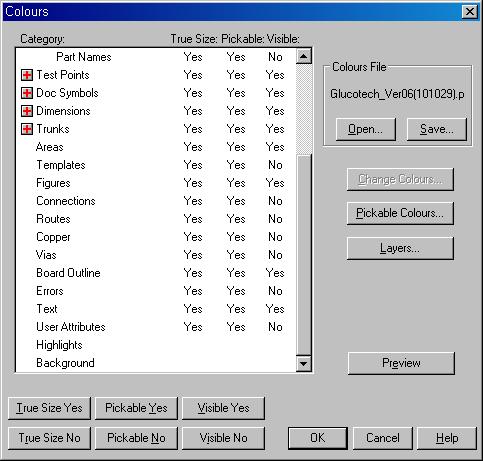Expand the Dimensions category
Screen dimensions: 483x461
point(27,111)
